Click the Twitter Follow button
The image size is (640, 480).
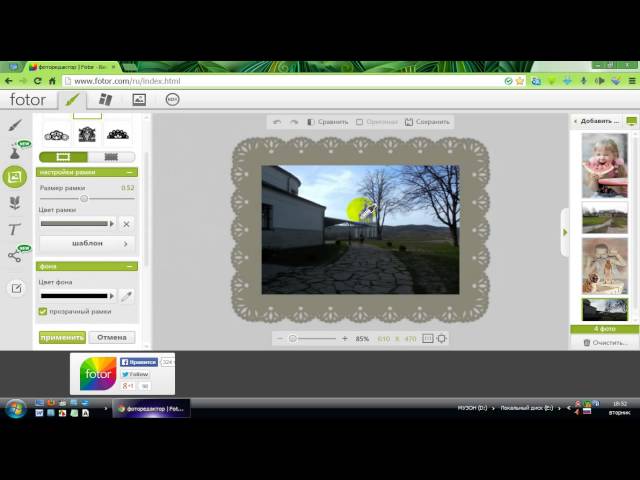coord(135,374)
